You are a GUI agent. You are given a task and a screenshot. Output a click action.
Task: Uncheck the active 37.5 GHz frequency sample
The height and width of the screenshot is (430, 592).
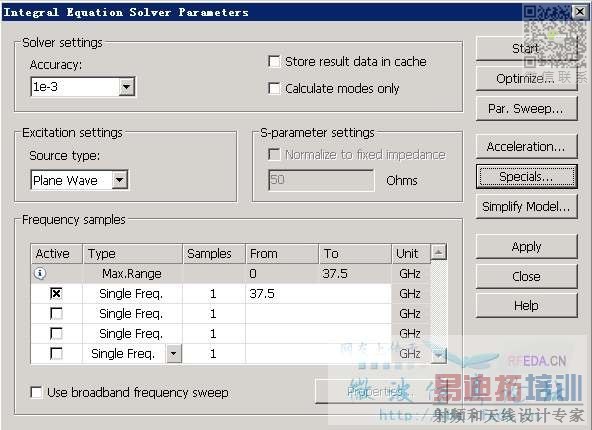pos(56,293)
